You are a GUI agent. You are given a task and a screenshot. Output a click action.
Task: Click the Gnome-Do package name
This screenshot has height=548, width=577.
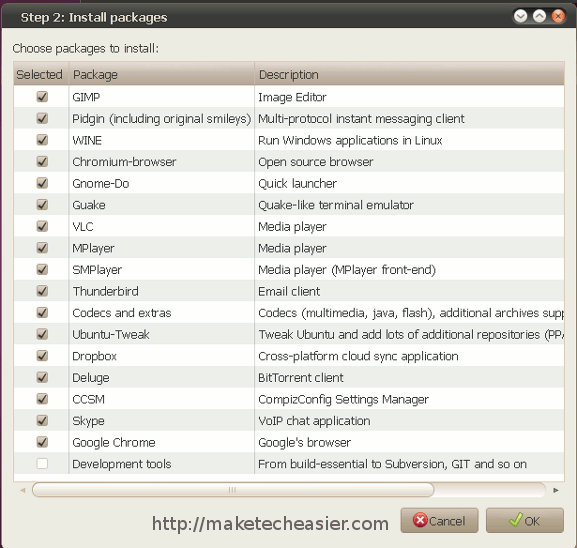101,183
